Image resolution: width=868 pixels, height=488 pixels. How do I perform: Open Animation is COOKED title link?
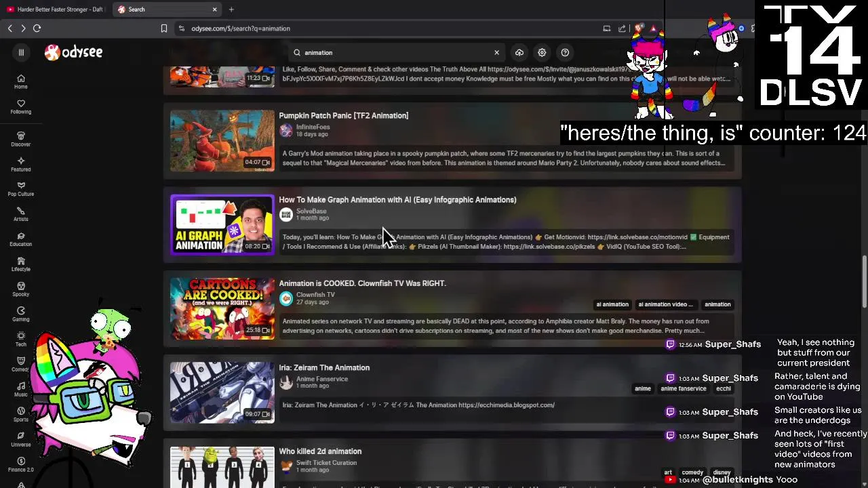tap(362, 283)
